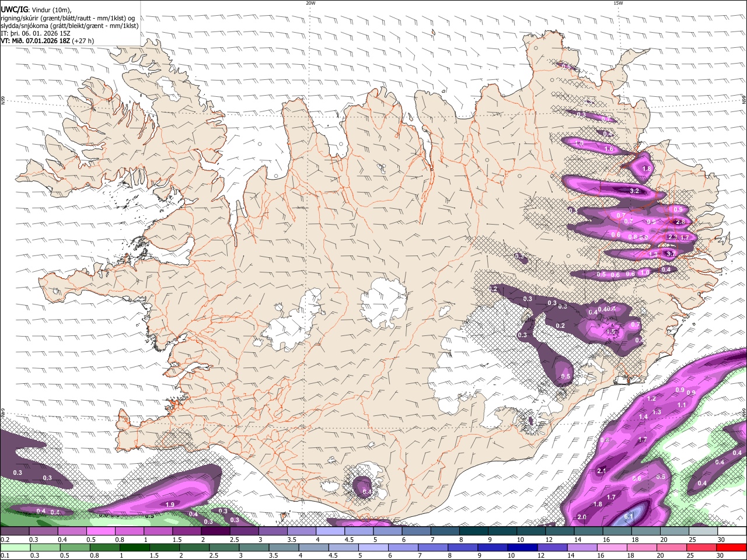747x560 pixels.
Task: Click the '6.1' precipitation value offshore southeast
Action: pos(629,517)
